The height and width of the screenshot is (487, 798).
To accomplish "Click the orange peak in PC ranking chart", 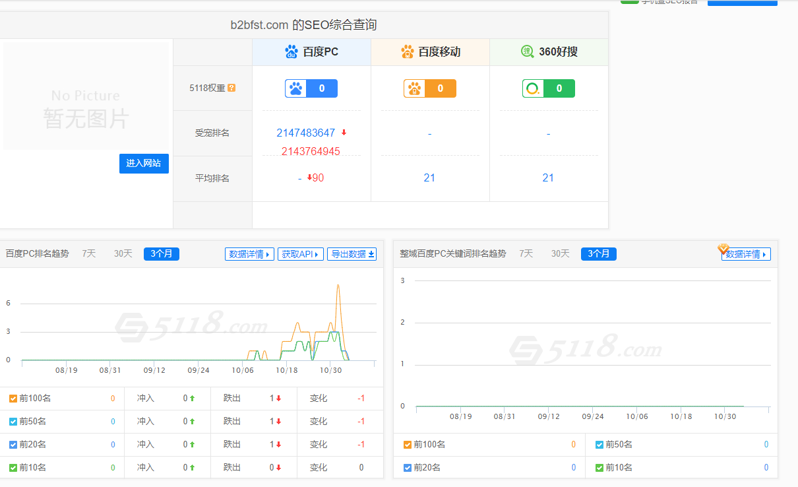I will [338, 286].
